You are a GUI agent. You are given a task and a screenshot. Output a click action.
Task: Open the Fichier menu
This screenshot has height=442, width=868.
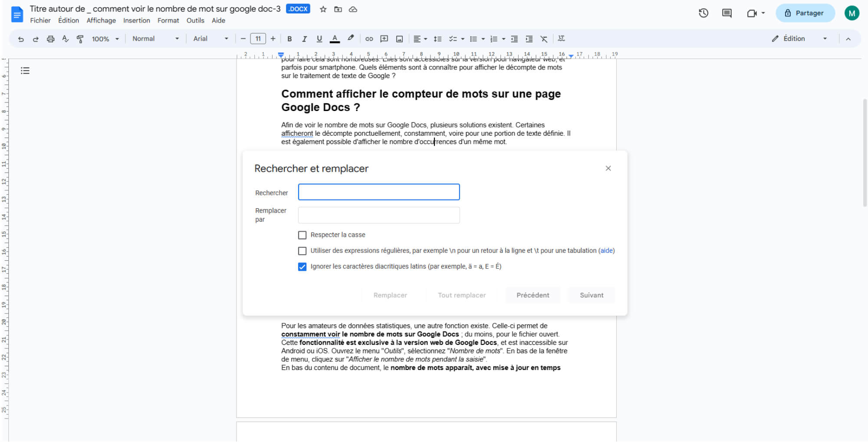coord(40,20)
